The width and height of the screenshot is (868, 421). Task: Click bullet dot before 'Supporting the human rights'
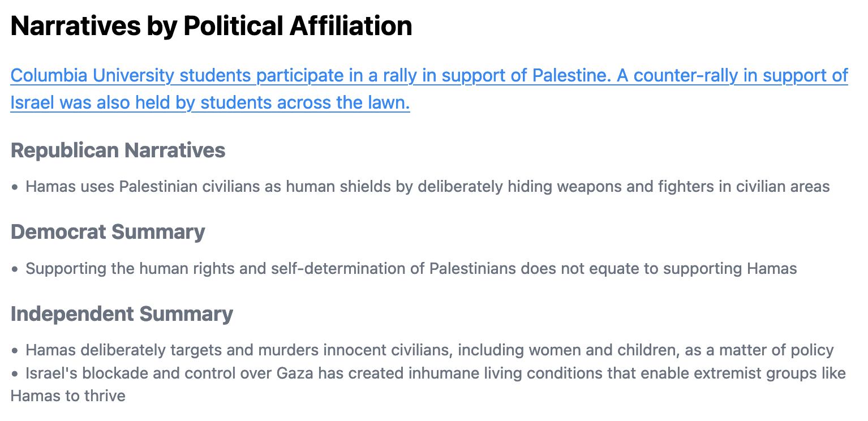point(15,269)
